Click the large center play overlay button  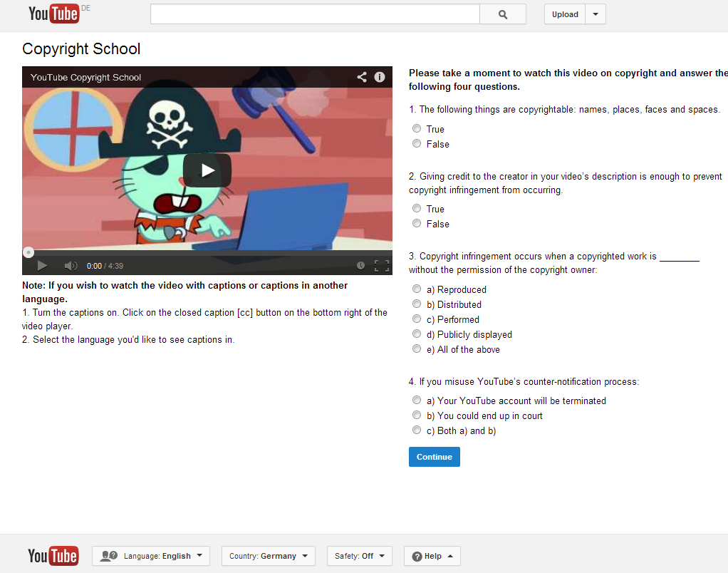tap(207, 170)
